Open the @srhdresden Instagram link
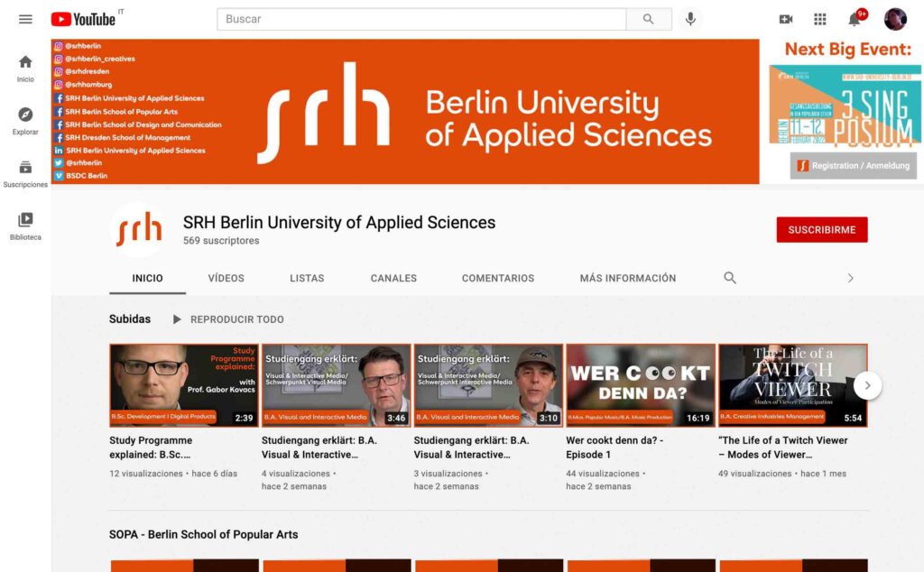This screenshot has height=572, width=924. point(82,72)
